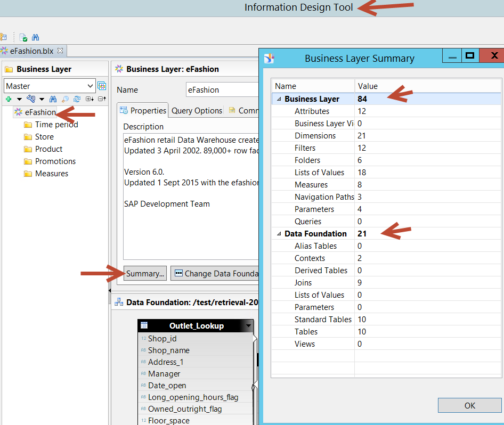Click the Business Layer Summary dialog icon
Image resolution: width=504 pixels, height=425 pixels.
pos(269,58)
